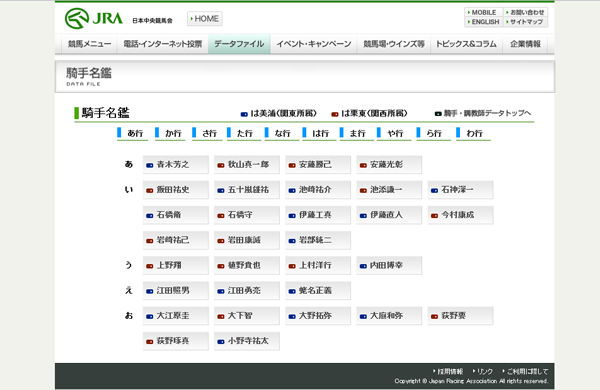Open the お問い合わせ contact link
The width and height of the screenshot is (600, 390).
[x=525, y=12]
